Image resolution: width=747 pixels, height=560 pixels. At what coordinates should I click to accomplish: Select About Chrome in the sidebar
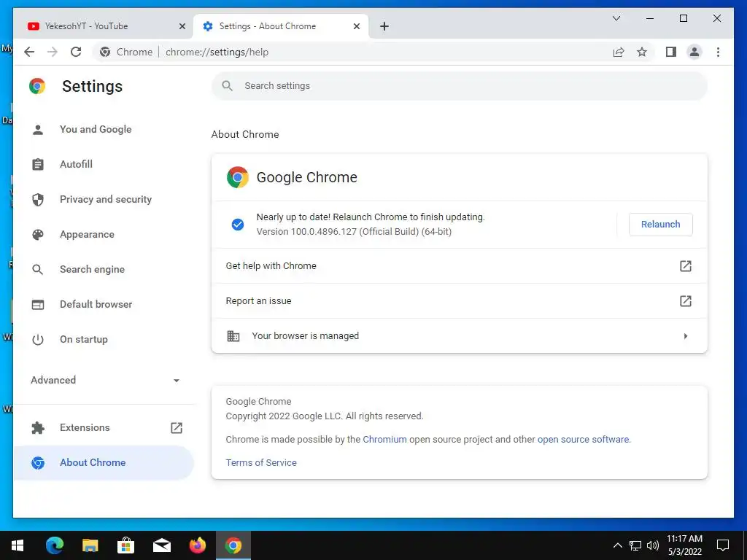(104, 463)
